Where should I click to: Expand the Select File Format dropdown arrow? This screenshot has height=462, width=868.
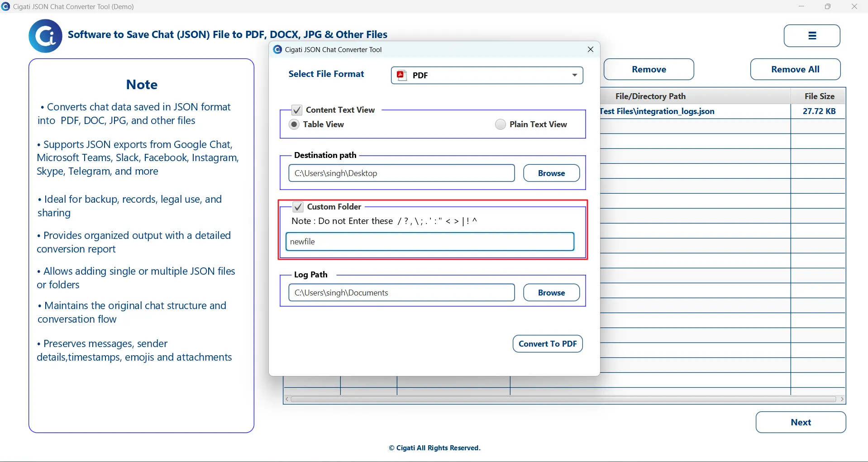tap(574, 75)
